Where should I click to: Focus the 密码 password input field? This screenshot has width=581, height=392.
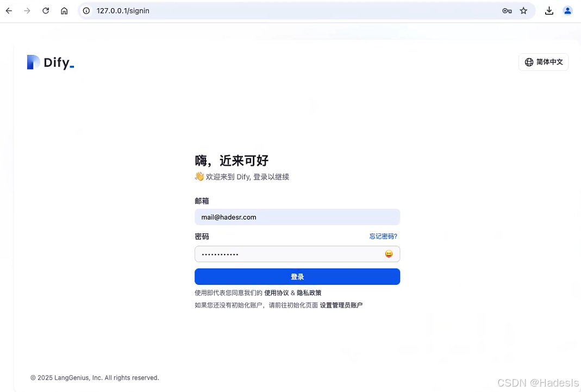click(297, 254)
